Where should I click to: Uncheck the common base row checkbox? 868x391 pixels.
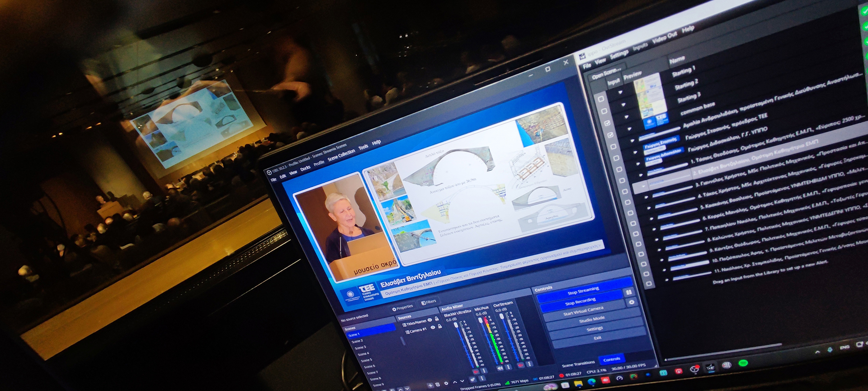click(610, 134)
